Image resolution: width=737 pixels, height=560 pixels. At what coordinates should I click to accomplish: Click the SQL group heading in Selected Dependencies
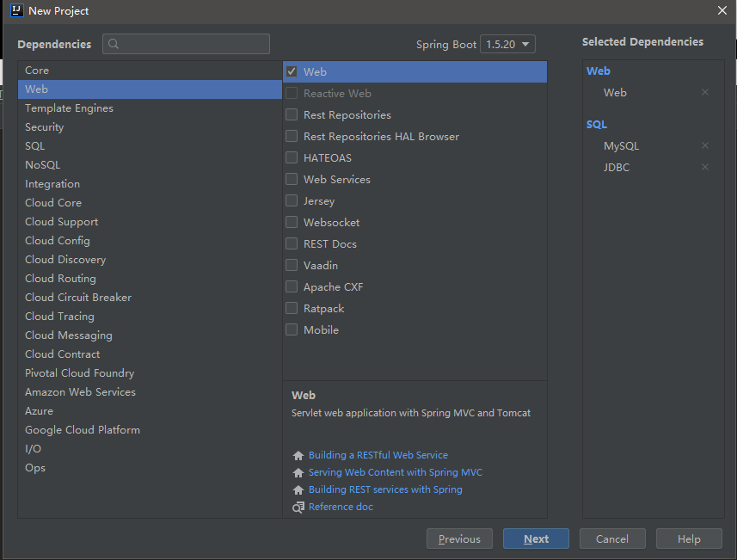click(597, 124)
